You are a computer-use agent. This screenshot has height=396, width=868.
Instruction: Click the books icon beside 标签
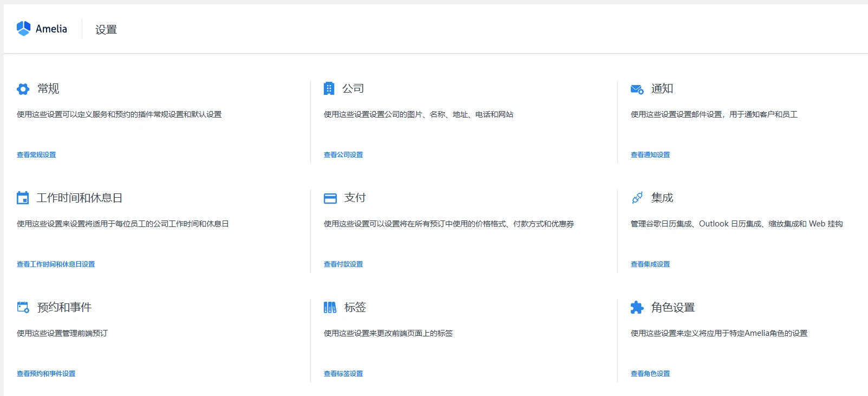(330, 308)
